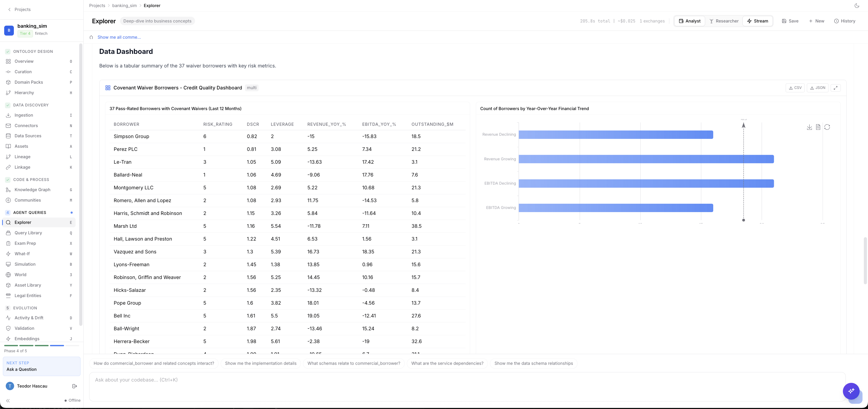Image resolution: width=868 pixels, height=409 pixels.
Task: Refresh the borrower trend chart
Action: pos(827,127)
